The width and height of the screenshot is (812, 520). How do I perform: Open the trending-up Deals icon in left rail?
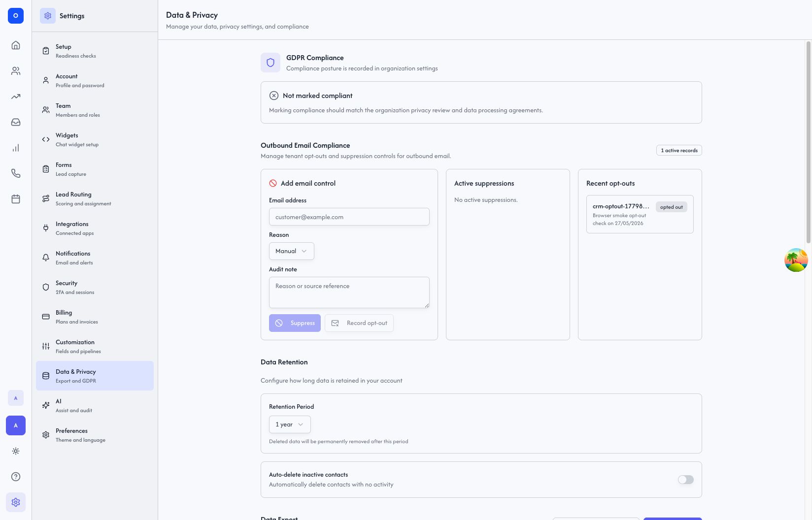click(x=16, y=97)
